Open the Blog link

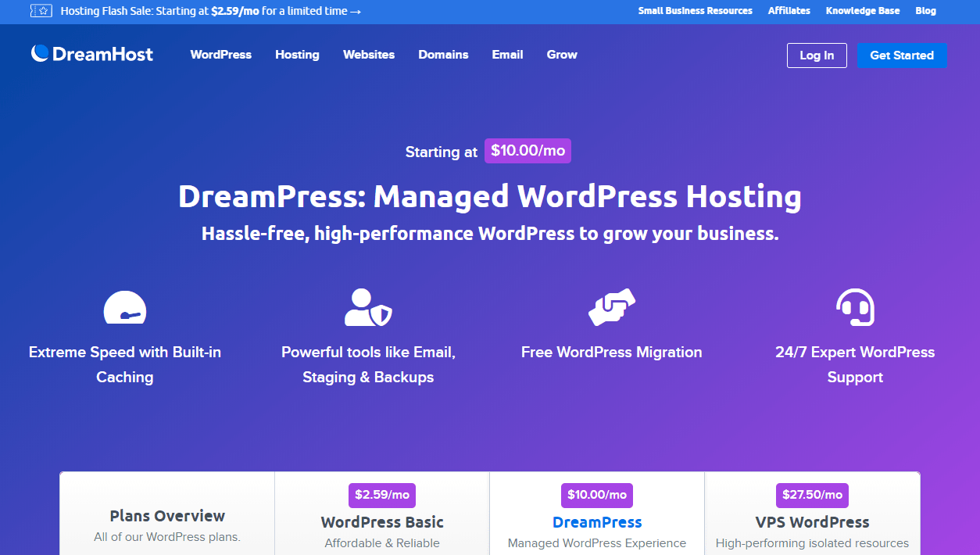coord(925,11)
